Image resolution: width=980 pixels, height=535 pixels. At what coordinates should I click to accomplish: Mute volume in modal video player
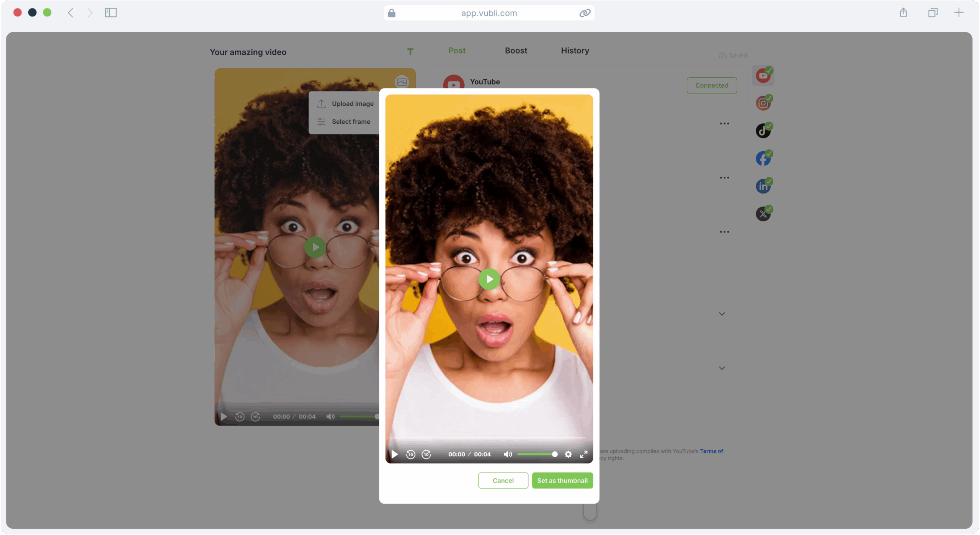(x=508, y=454)
